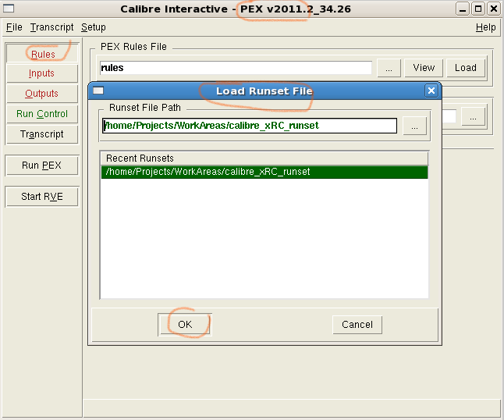Open the Transcript menu
The image size is (504, 420).
[x=51, y=27]
